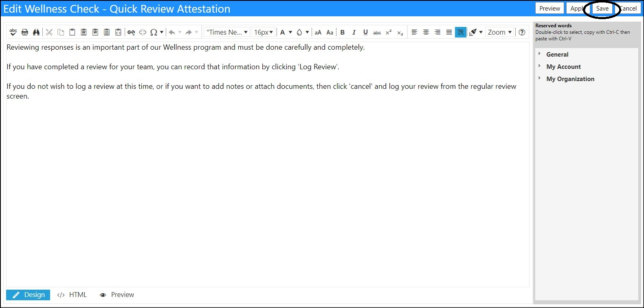The height and width of the screenshot is (308, 644).
Task: Open the Undo history dropdown arrow
Action: pos(180,32)
